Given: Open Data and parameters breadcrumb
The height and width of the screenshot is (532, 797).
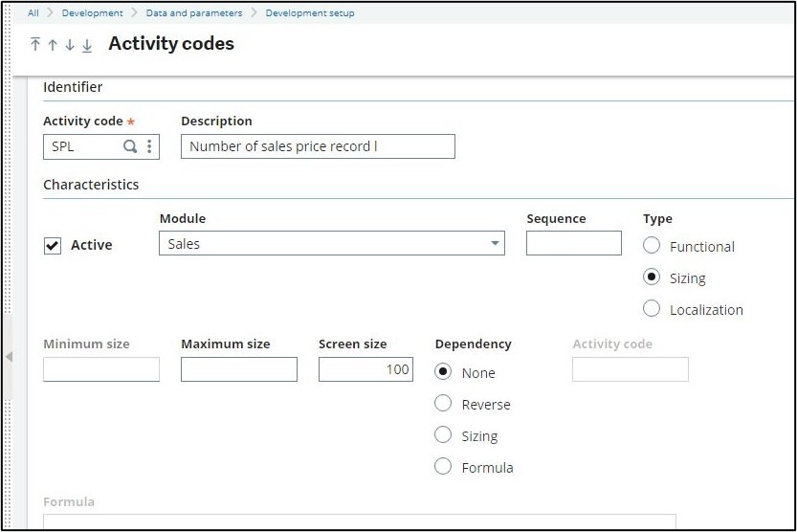Looking at the screenshot, I should [193, 13].
